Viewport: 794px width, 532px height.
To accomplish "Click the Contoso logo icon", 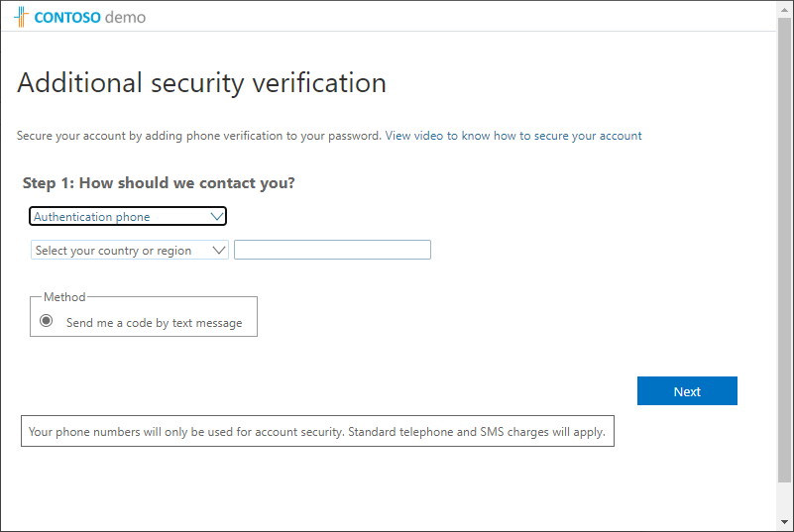I will [22, 17].
